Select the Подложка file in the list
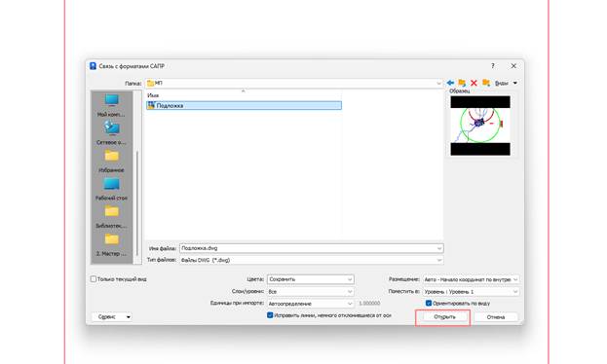The width and height of the screenshot is (607, 364). pos(244,106)
